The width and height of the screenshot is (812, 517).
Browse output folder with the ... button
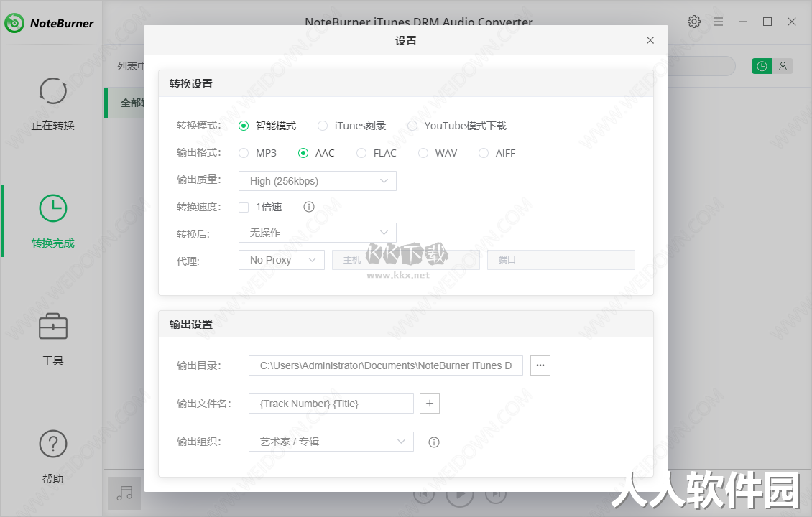(540, 366)
